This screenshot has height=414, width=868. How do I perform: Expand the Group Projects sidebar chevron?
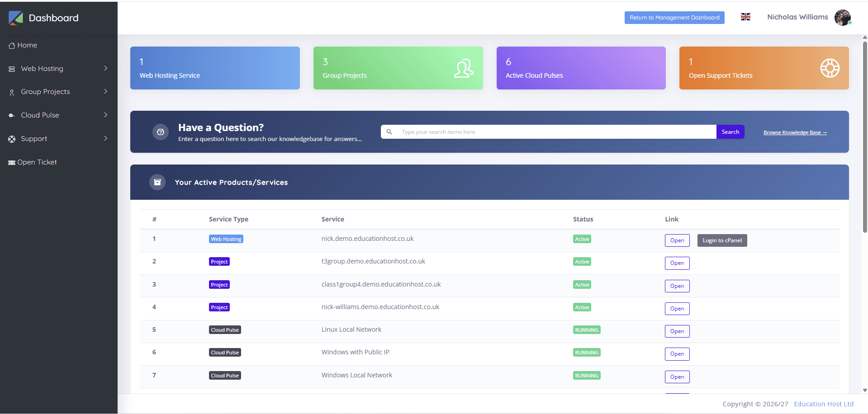click(105, 91)
